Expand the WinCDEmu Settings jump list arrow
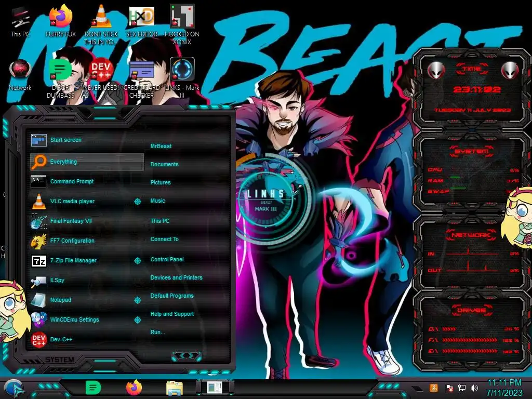 coord(137,320)
